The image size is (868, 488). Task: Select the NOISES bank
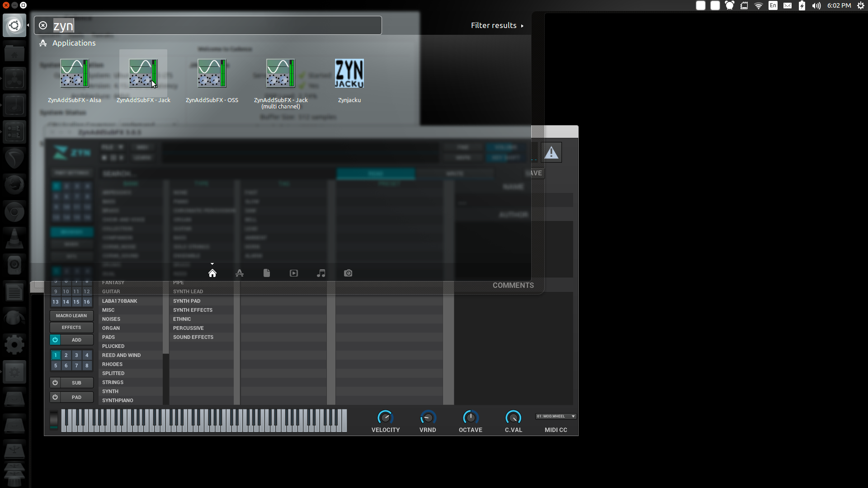(x=131, y=319)
